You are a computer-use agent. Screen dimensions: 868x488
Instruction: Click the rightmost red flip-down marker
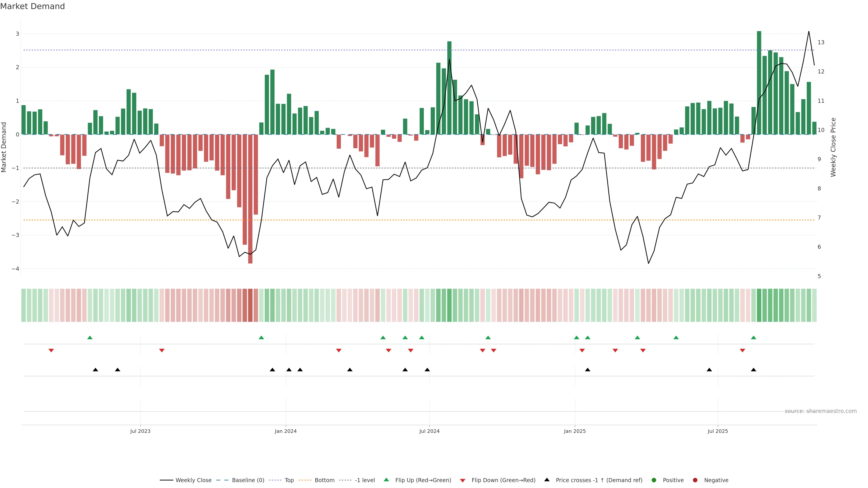coord(742,351)
